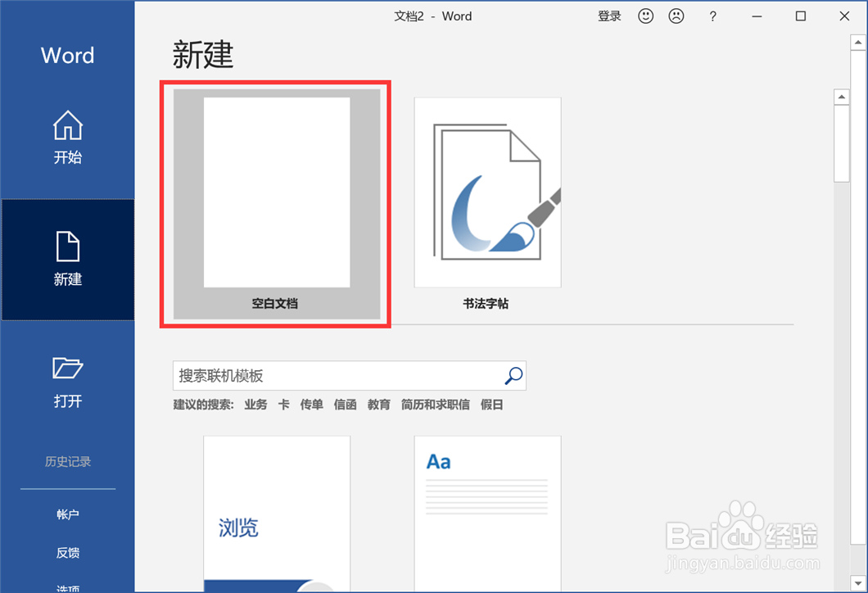
Task: Open 帐户 account page
Action: click(x=67, y=514)
